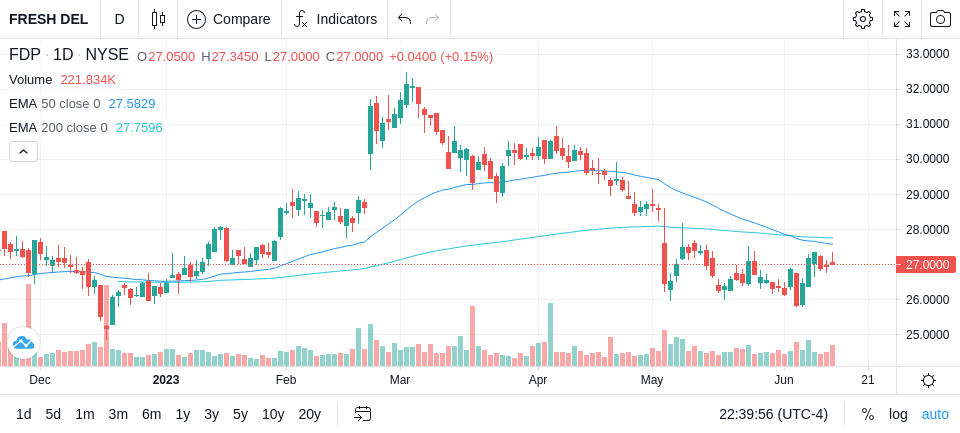Click the 21 date axis label

[868, 380]
